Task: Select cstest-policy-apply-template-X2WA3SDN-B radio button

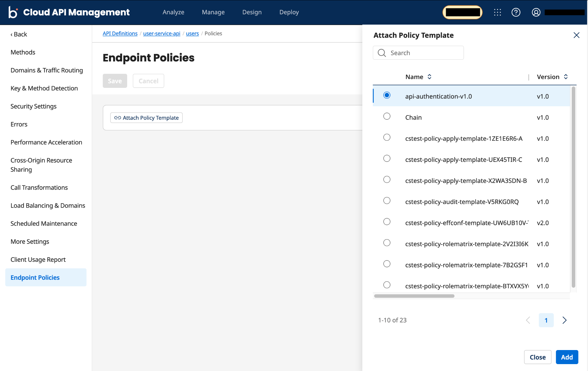Action: (x=387, y=179)
